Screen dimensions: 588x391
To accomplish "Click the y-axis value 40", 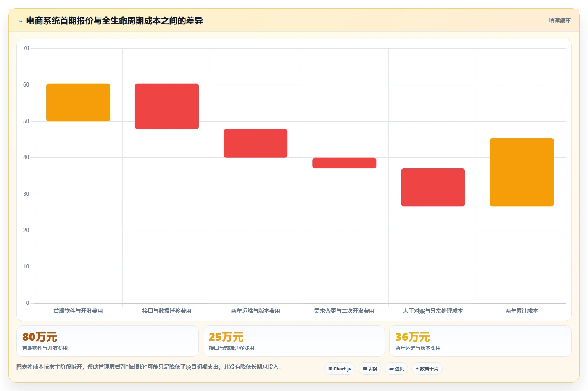I will pyautogui.click(x=26, y=157).
